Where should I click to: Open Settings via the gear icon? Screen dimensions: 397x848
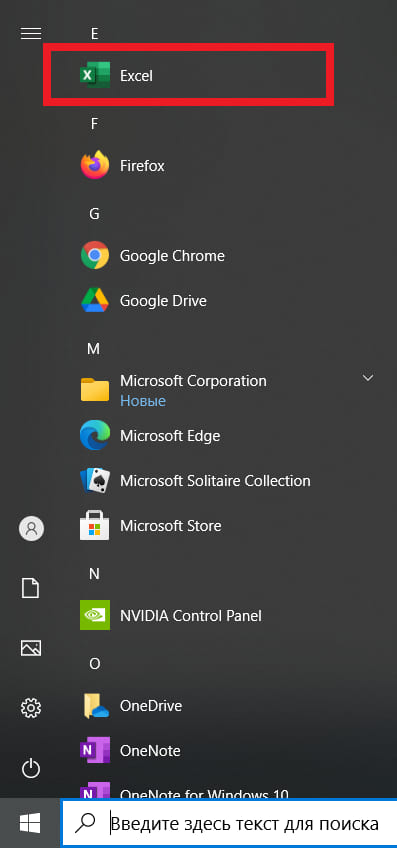pos(31,707)
